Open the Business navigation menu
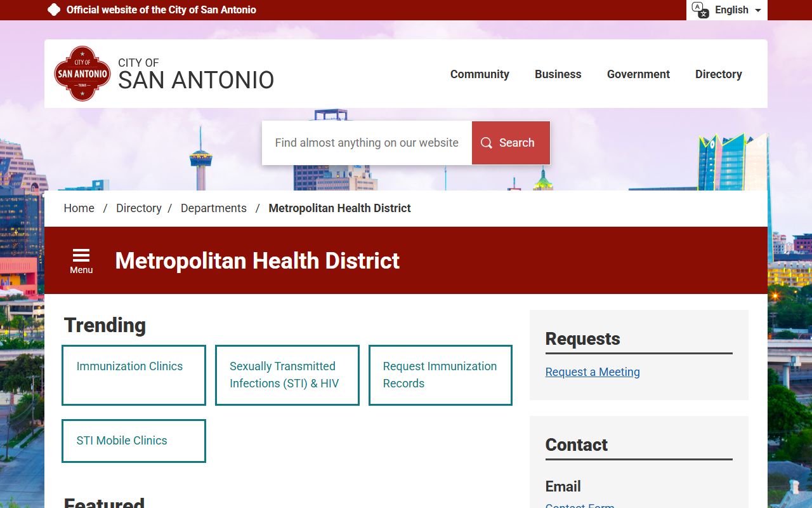The width and height of the screenshot is (812, 508). click(558, 74)
